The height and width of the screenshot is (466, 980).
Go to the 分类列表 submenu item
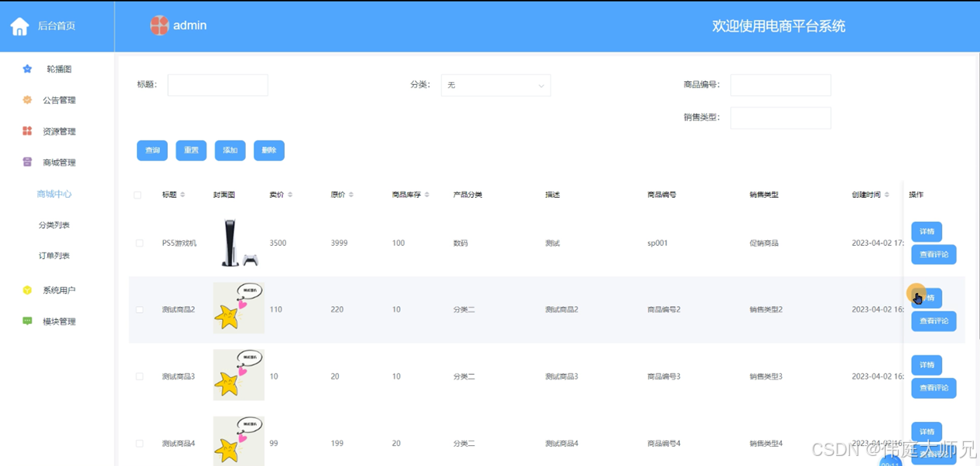(54, 225)
